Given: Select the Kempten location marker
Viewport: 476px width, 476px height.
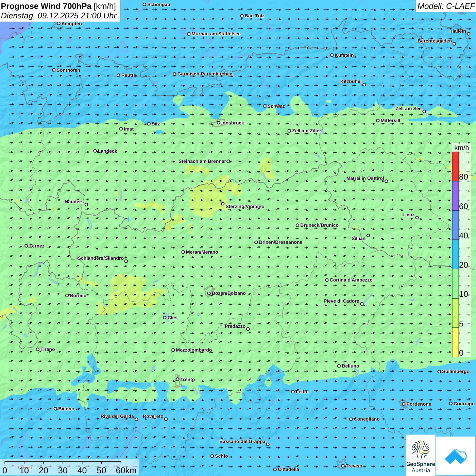Looking at the screenshot, I should point(58,23).
